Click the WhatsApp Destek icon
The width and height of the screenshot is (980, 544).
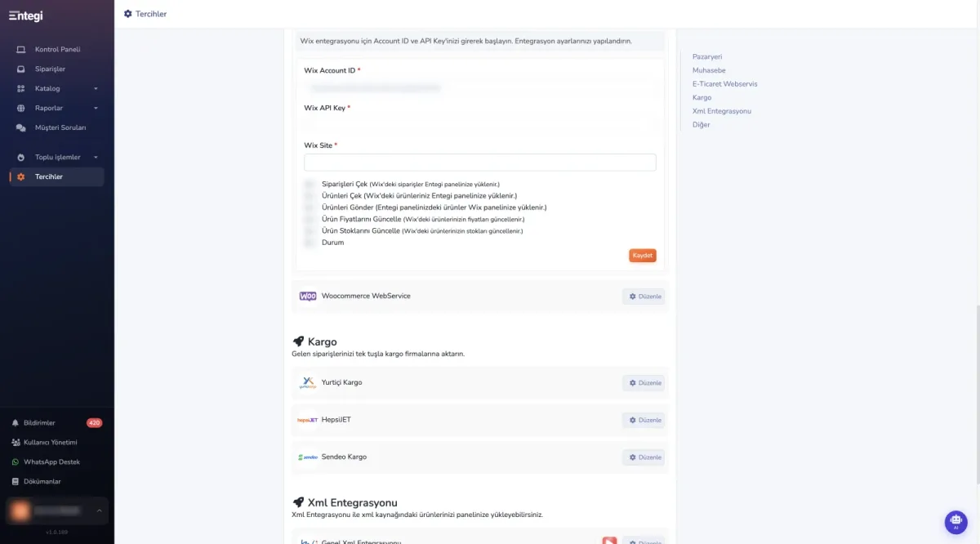pos(16,462)
